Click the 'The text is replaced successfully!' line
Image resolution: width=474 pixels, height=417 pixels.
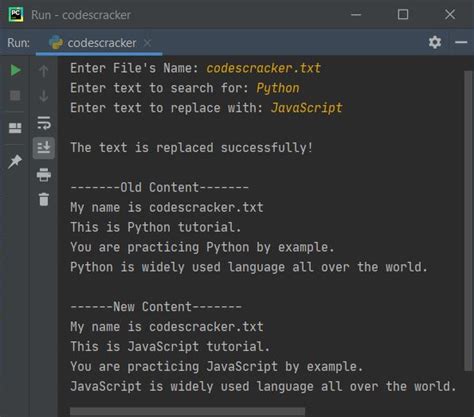[x=191, y=148]
